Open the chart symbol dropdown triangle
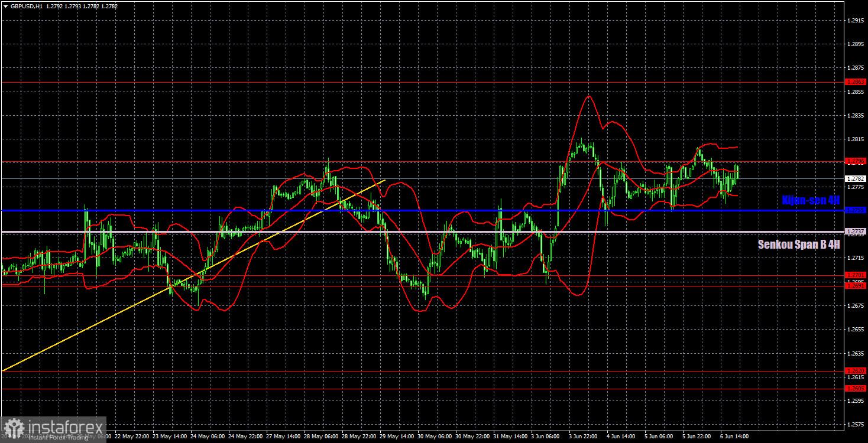Screen dimensions: 868x443 (5, 6)
